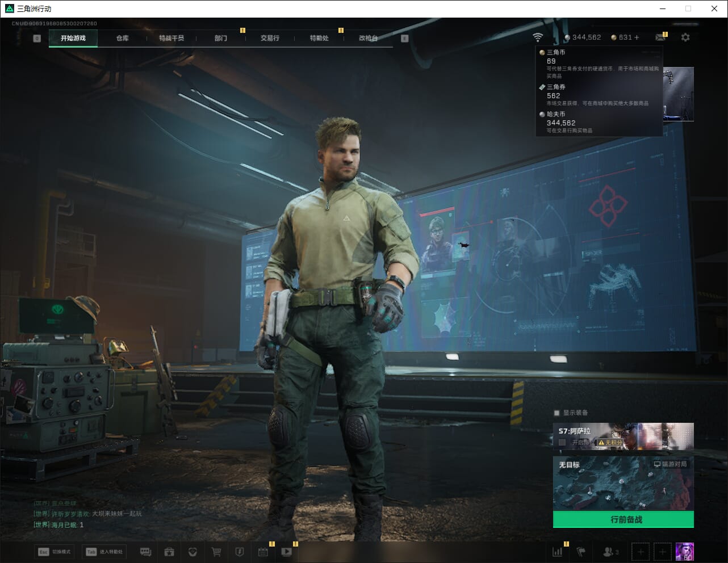Image resolution: width=728 pixels, height=563 pixels.
Task: Click the 端游对局 label
Action: [670, 464]
